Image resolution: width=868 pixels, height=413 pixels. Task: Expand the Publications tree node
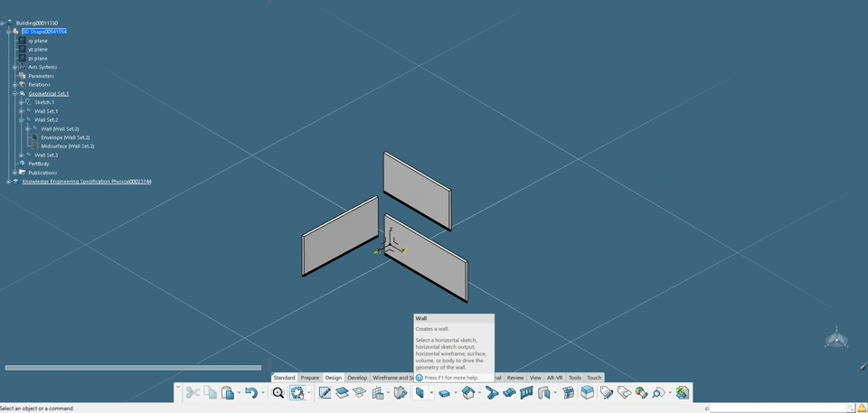[15, 173]
